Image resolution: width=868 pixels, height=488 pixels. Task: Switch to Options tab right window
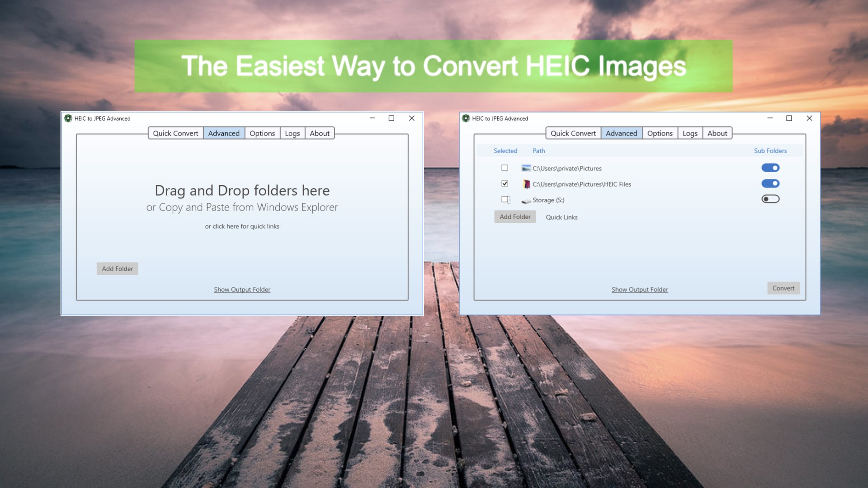pos(660,133)
